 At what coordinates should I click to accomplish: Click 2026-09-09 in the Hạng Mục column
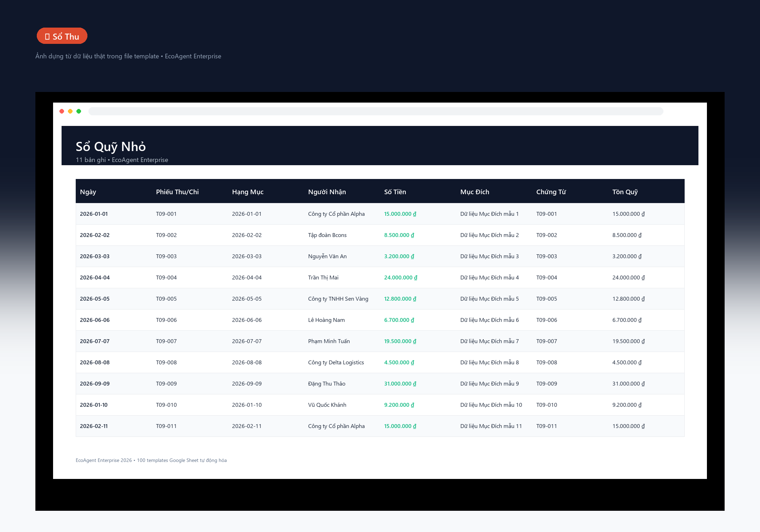coord(247,383)
